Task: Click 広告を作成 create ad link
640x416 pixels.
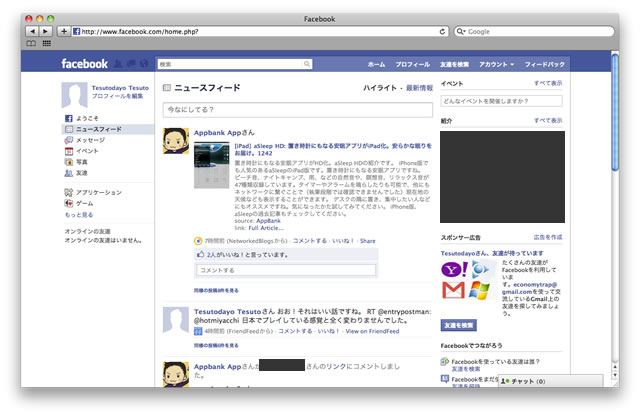Action: pyautogui.click(x=548, y=237)
